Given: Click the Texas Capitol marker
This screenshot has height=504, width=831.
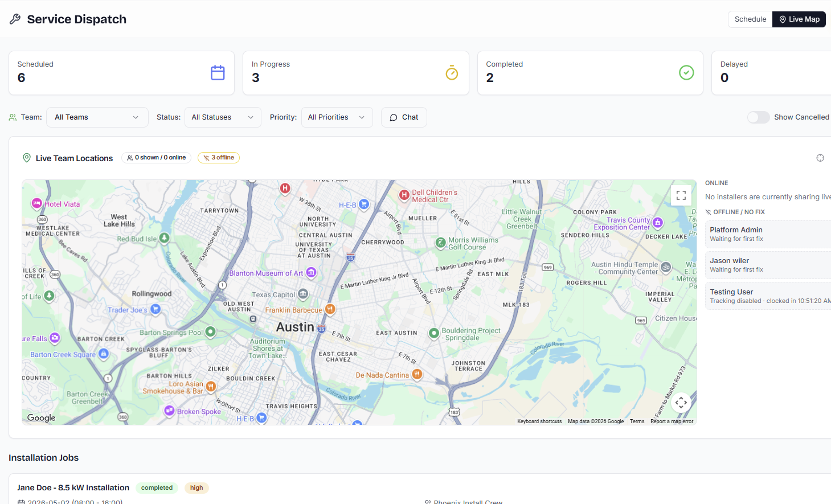Looking at the screenshot, I should tap(303, 294).
